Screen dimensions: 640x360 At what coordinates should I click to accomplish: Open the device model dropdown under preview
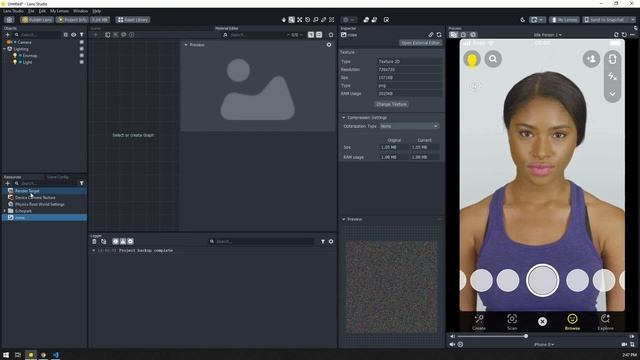pyautogui.click(x=544, y=344)
